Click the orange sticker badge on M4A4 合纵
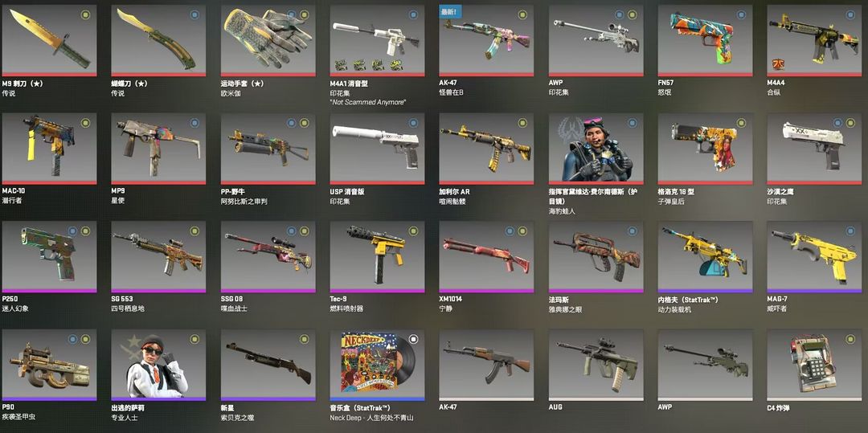 (x=778, y=65)
